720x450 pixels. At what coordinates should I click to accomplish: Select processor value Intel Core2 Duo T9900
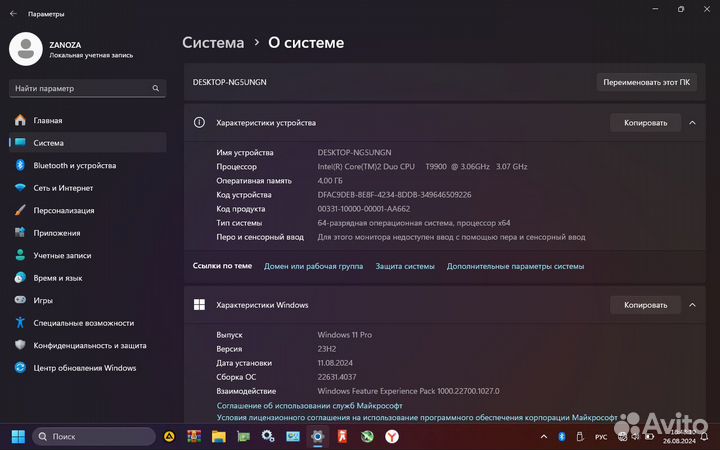(422, 167)
